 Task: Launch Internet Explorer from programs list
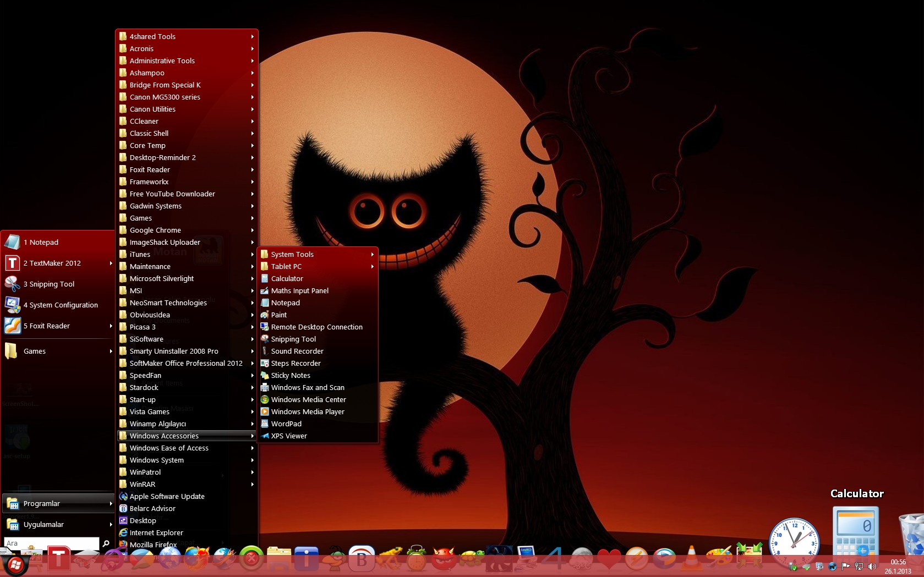pos(187,532)
